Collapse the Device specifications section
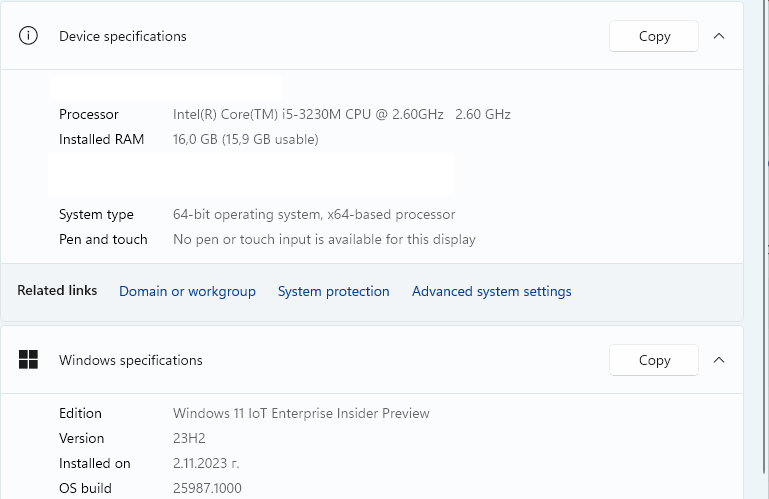This screenshot has width=769, height=499. [718, 36]
